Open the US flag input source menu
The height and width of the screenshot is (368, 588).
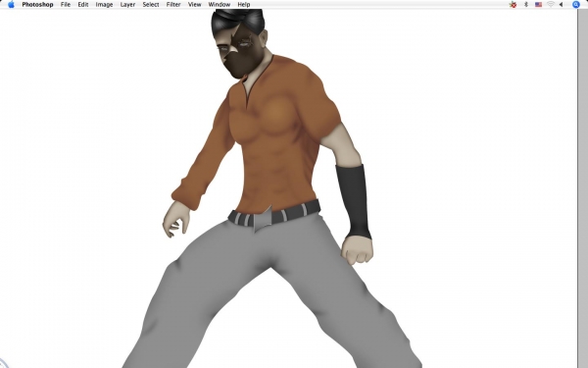(538, 5)
